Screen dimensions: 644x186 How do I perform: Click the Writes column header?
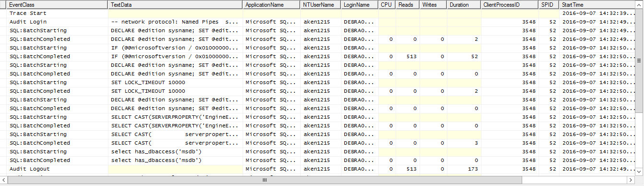(433, 4)
